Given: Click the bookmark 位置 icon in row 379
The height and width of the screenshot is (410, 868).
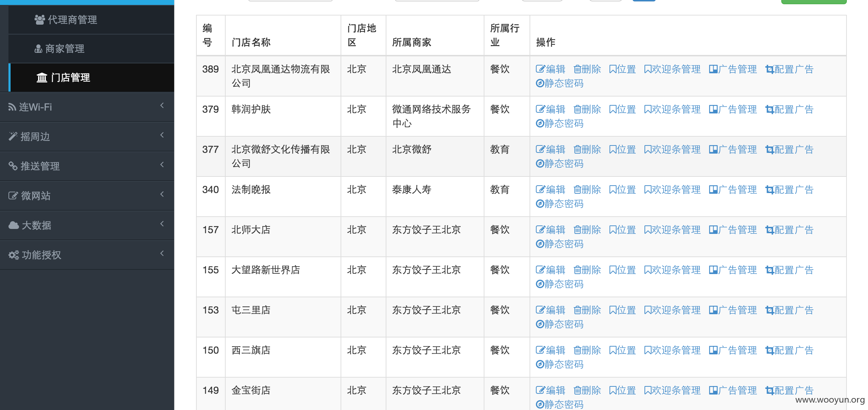Looking at the screenshot, I should [x=613, y=109].
